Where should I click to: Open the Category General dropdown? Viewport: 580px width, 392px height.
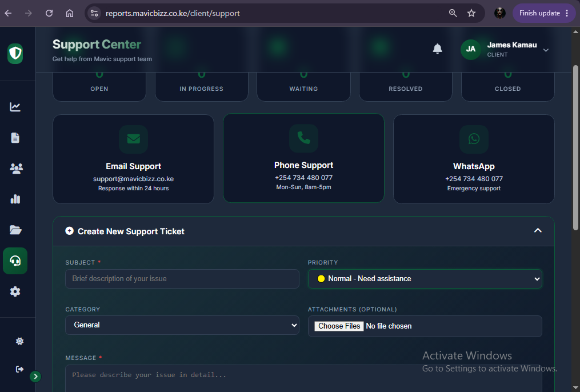182,325
